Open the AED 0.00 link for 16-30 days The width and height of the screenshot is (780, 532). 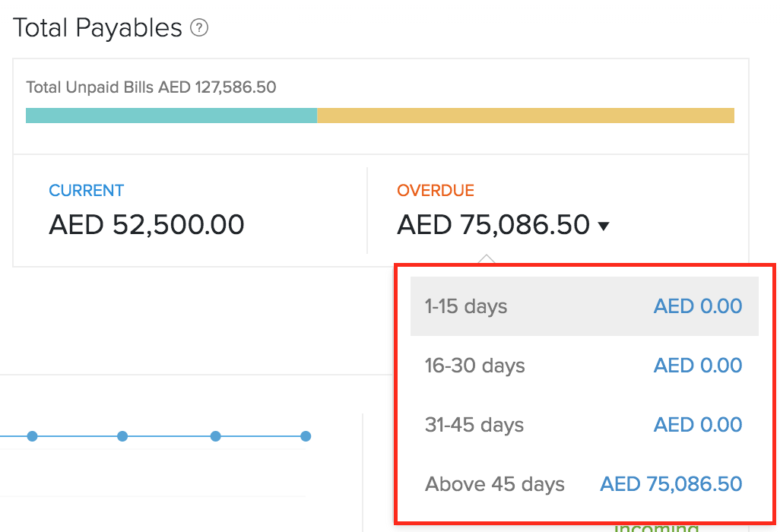coord(697,366)
